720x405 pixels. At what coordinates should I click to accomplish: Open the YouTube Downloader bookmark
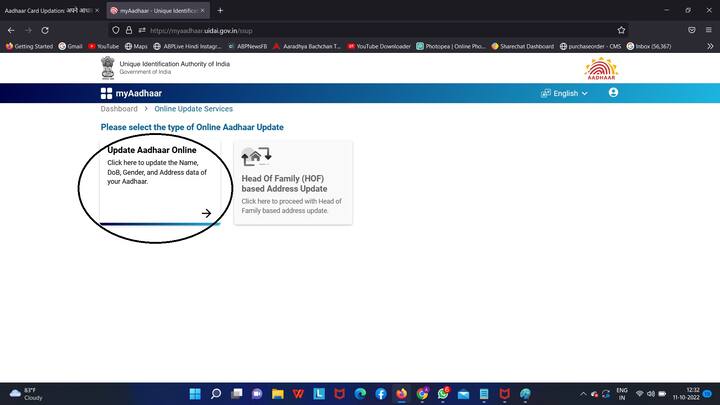(x=379, y=46)
